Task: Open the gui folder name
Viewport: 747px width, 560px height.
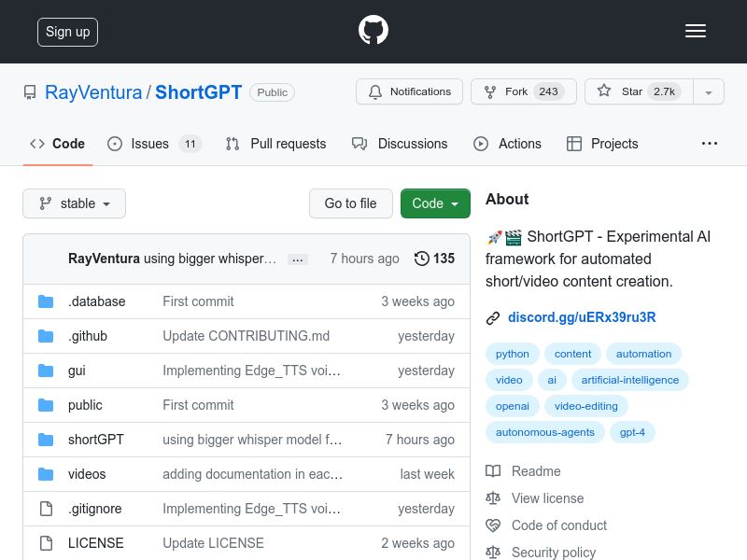Action: [77, 371]
